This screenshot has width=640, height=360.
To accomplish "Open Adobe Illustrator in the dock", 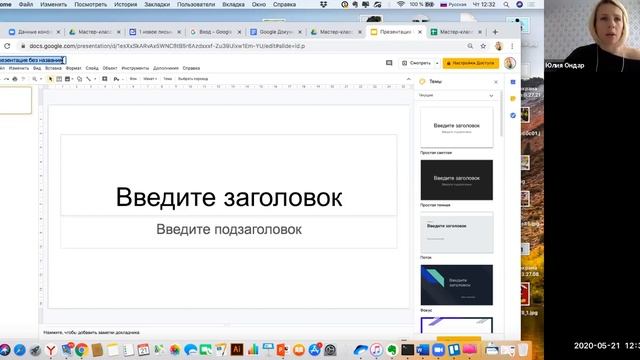I will pyautogui.click(x=237, y=349).
